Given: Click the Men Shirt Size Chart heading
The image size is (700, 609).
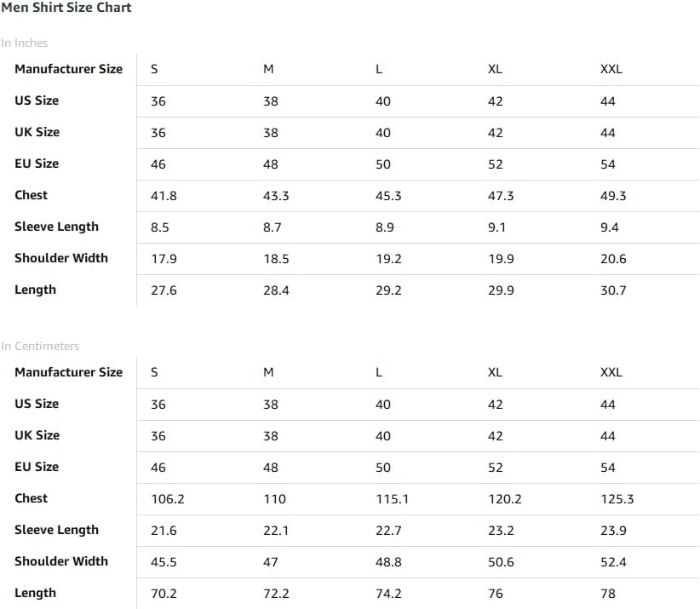Looking at the screenshot, I should tap(66, 8).
